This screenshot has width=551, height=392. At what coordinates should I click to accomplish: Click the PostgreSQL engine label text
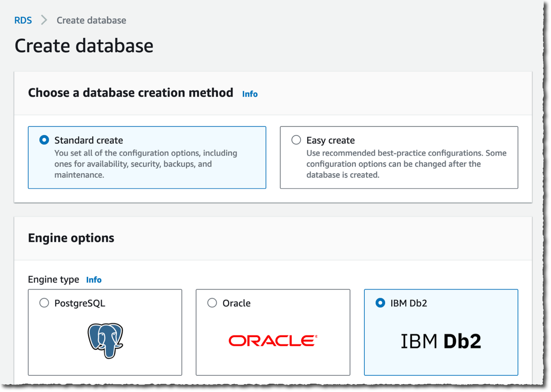(80, 303)
